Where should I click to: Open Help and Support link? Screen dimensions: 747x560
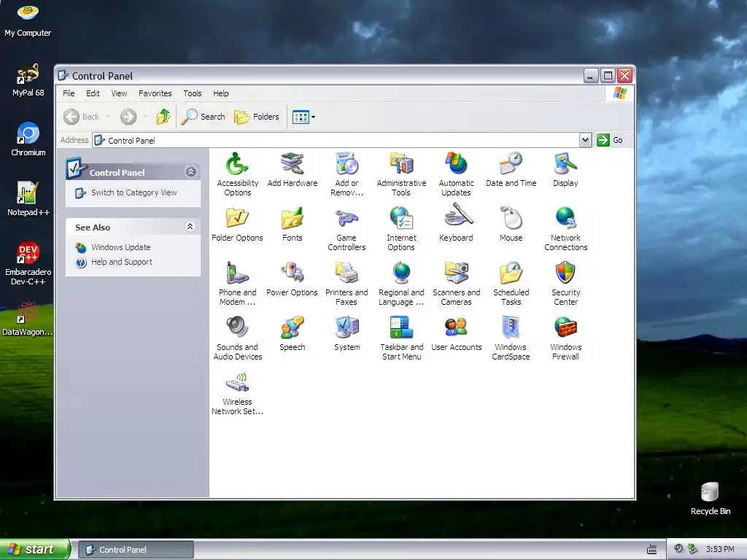122,262
